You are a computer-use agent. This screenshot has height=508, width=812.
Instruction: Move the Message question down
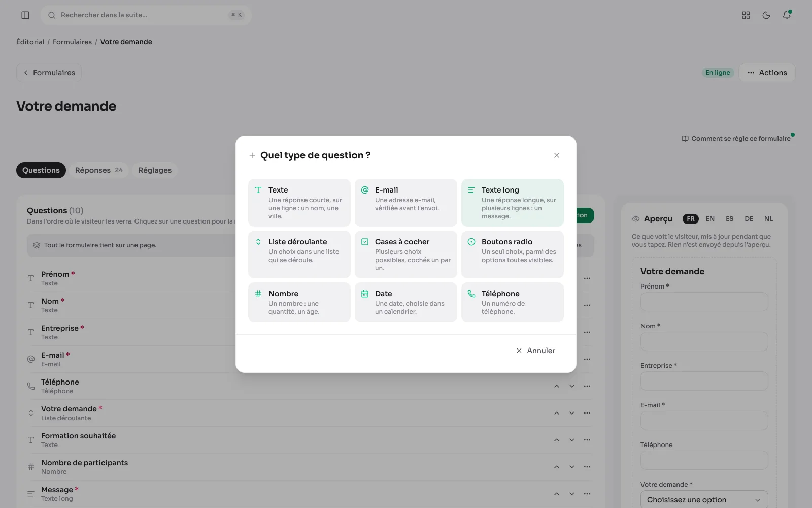[x=572, y=494]
